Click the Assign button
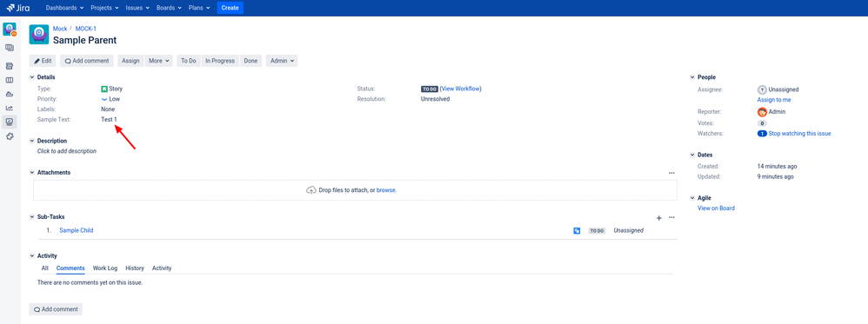868x324 pixels. 130,61
